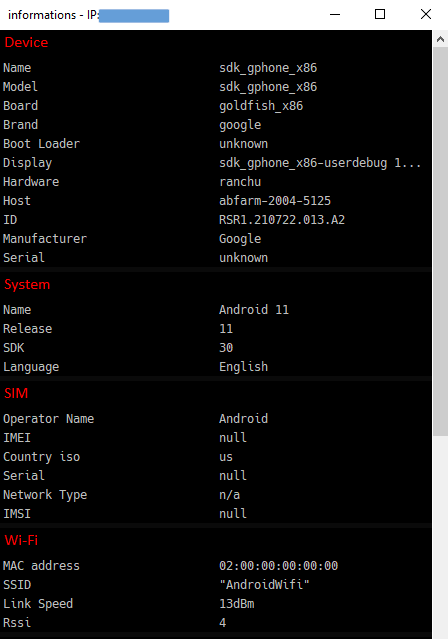Select the Wi-Fi section header
The image size is (448, 639).
(x=21, y=540)
